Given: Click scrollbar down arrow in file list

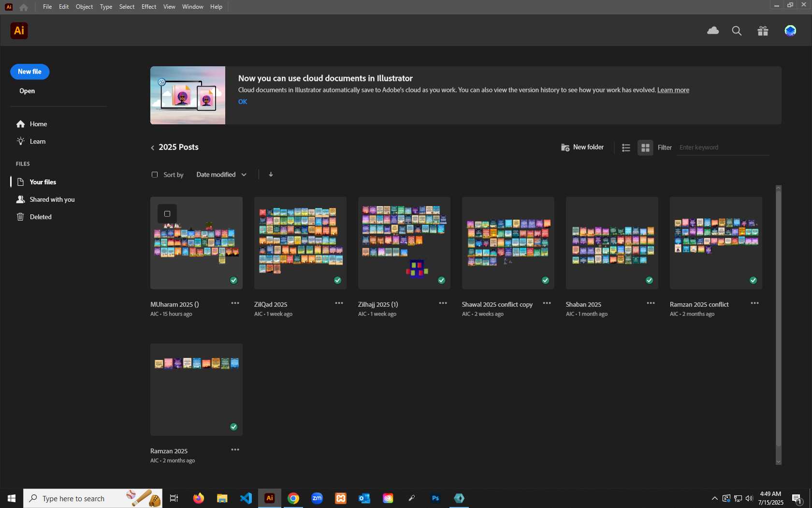Looking at the screenshot, I should 778,462.
